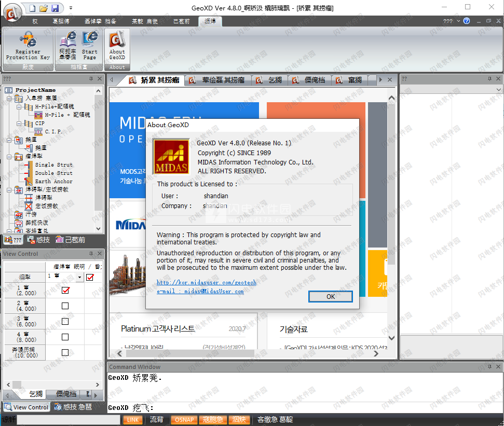Pin the Command Window panel
This screenshot has width=504, height=426.
coord(489,366)
